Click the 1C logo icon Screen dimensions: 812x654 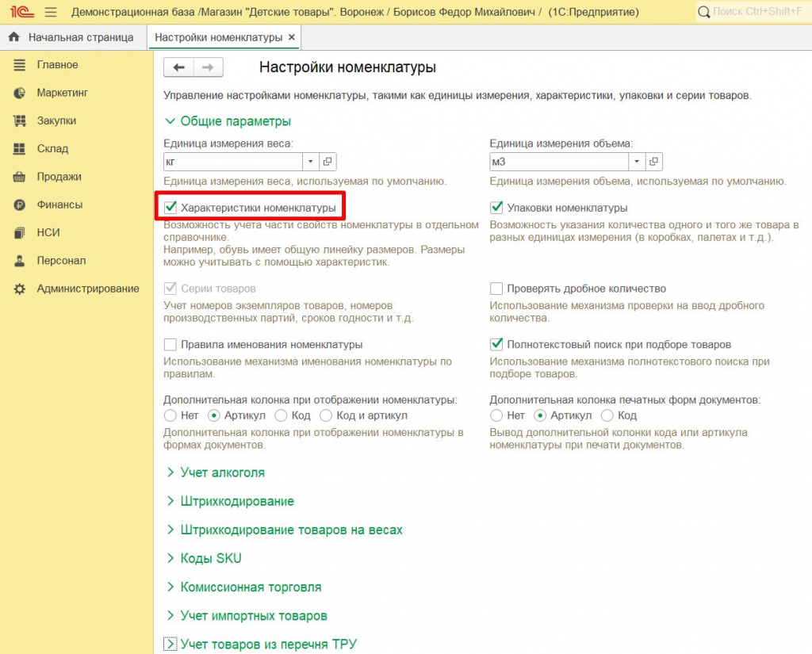tap(22, 11)
